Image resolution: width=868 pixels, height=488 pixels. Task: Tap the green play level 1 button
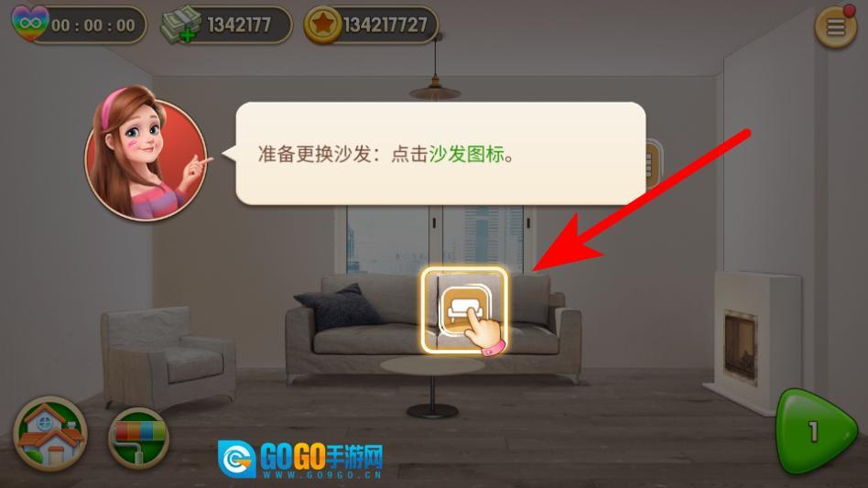816,431
